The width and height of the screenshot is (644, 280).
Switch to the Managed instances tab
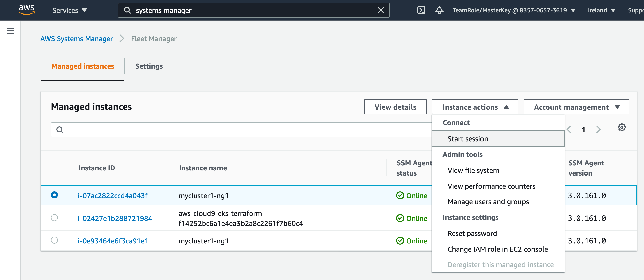pyautogui.click(x=83, y=66)
